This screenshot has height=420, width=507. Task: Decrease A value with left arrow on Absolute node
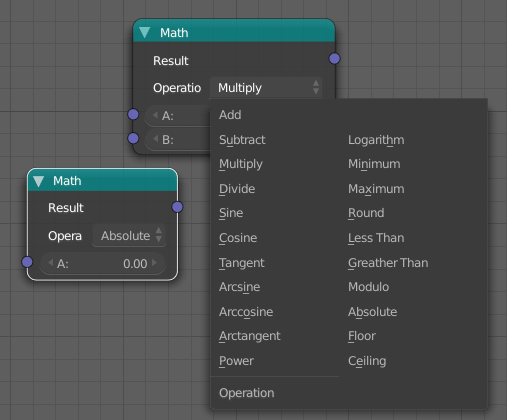[x=51, y=263]
